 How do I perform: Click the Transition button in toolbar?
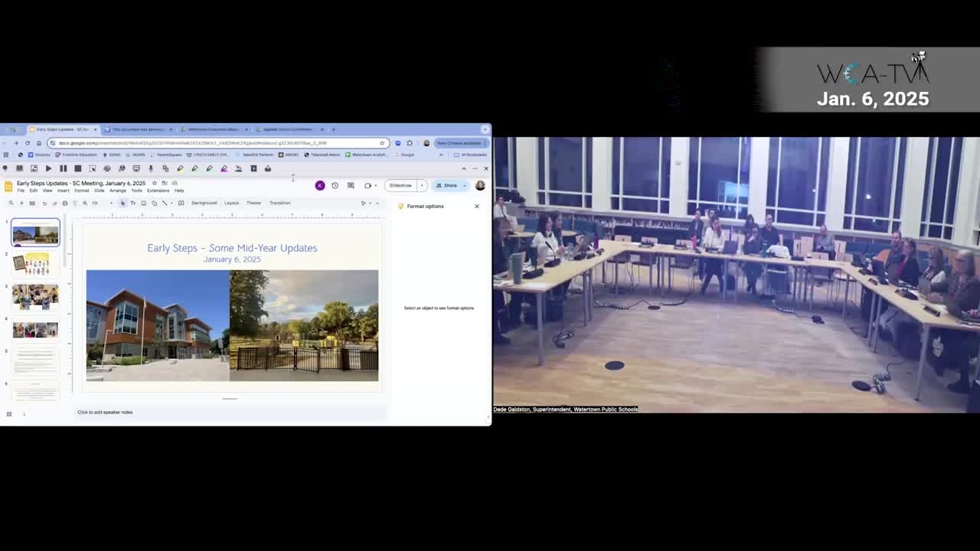click(x=279, y=203)
